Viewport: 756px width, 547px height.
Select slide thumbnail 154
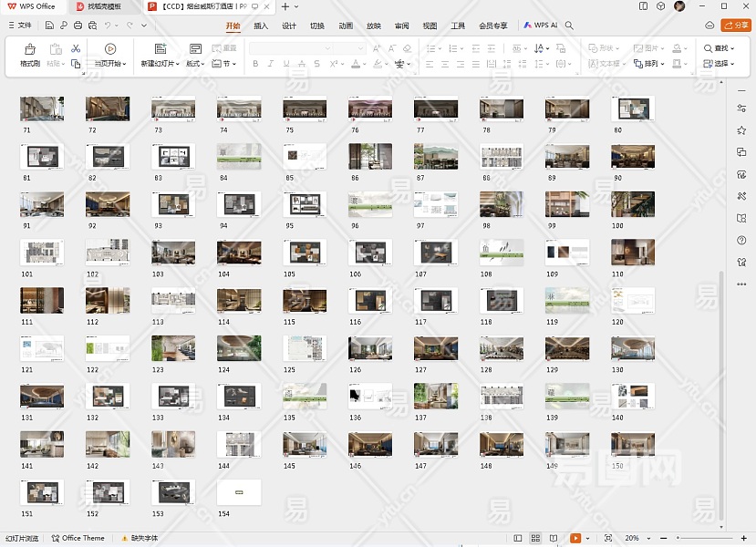239,492
